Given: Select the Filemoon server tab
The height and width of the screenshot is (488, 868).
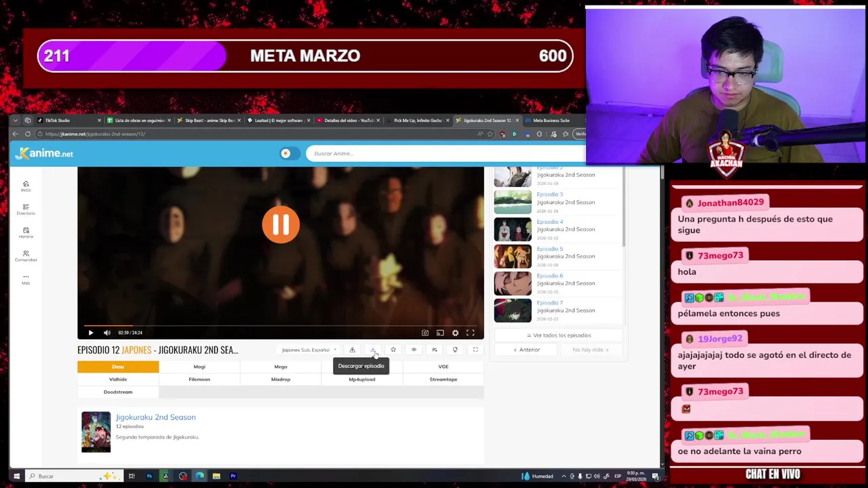Looking at the screenshot, I should 199,380.
